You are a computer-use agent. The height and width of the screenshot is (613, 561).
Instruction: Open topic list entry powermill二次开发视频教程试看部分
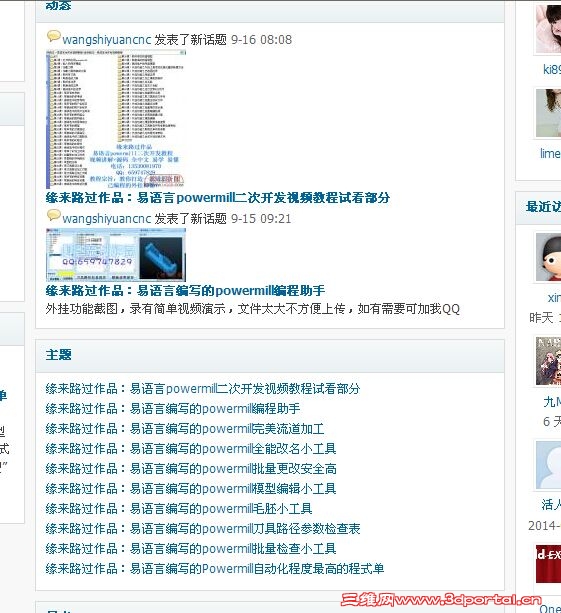pos(203,389)
